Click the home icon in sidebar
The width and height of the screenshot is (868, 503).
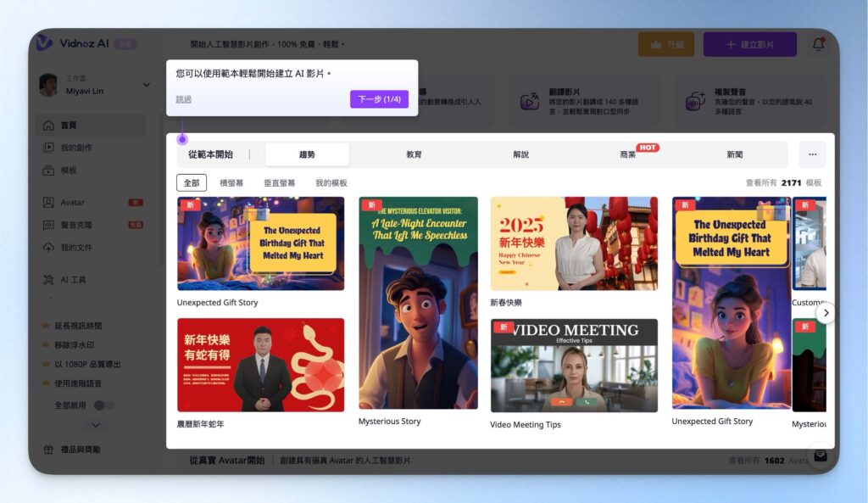(48, 126)
